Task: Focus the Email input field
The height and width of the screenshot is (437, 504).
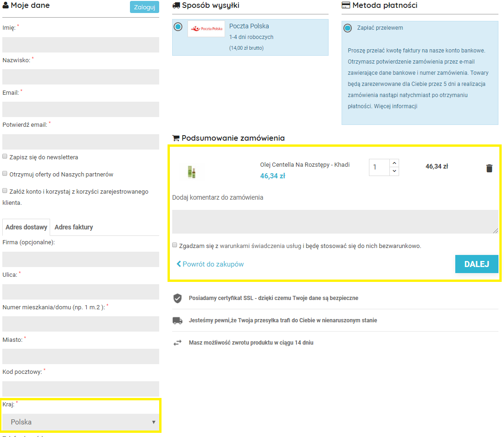Action: click(x=81, y=109)
